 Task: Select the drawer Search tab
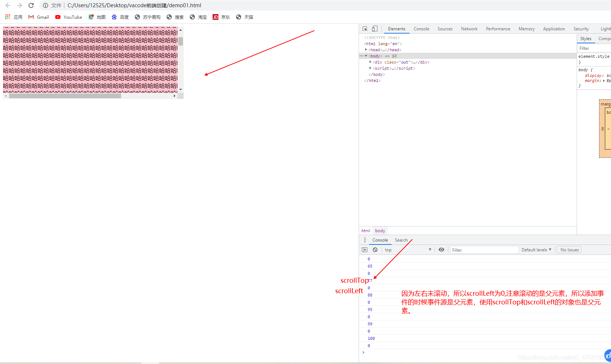point(401,240)
